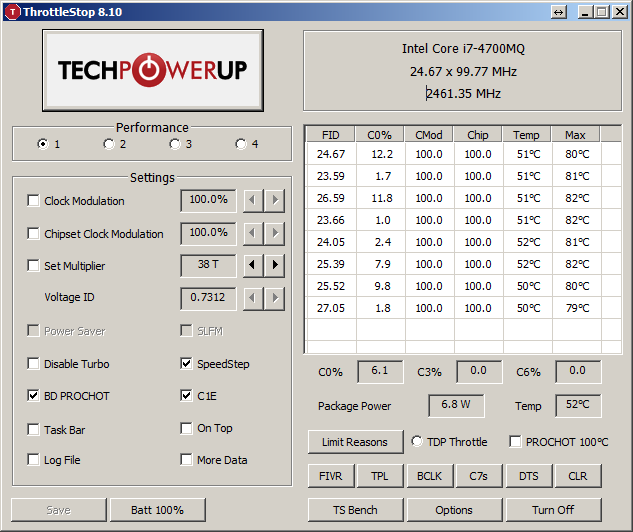Uncheck the BD PROCHOT option
The height and width of the screenshot is (532, 633).
34,396
